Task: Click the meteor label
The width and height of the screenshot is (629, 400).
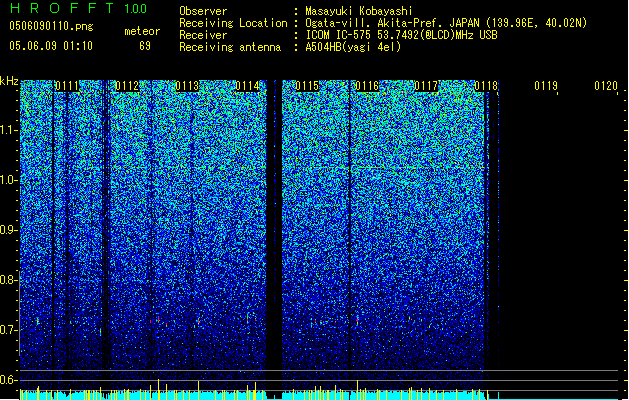Action: [142, 31]
